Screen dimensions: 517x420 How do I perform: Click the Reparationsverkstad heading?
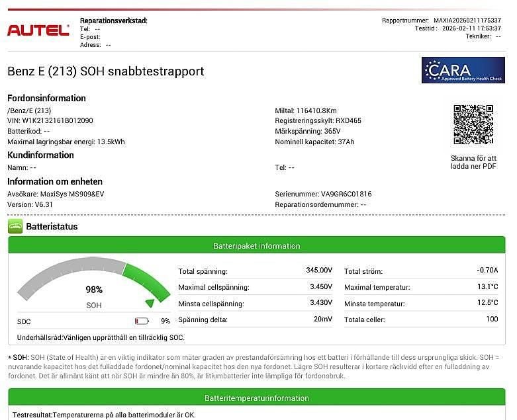pos(114,21)
